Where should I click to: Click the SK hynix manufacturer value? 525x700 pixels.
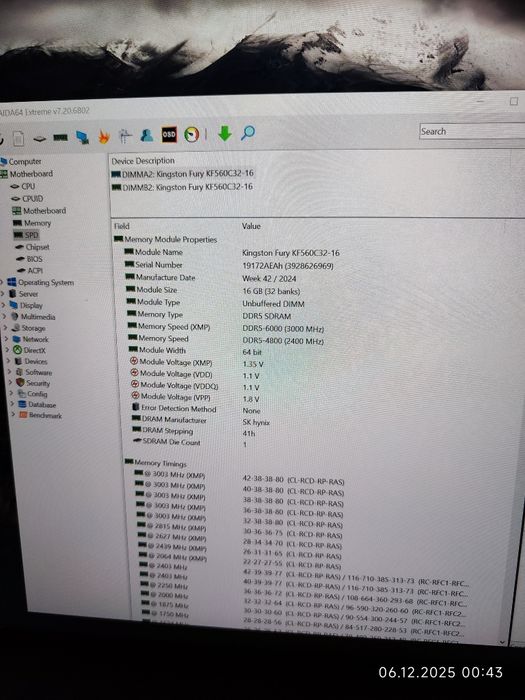[256, 422]
